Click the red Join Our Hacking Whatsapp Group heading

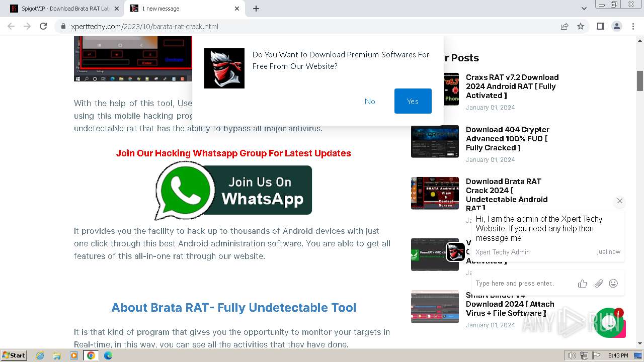(233, 153)
